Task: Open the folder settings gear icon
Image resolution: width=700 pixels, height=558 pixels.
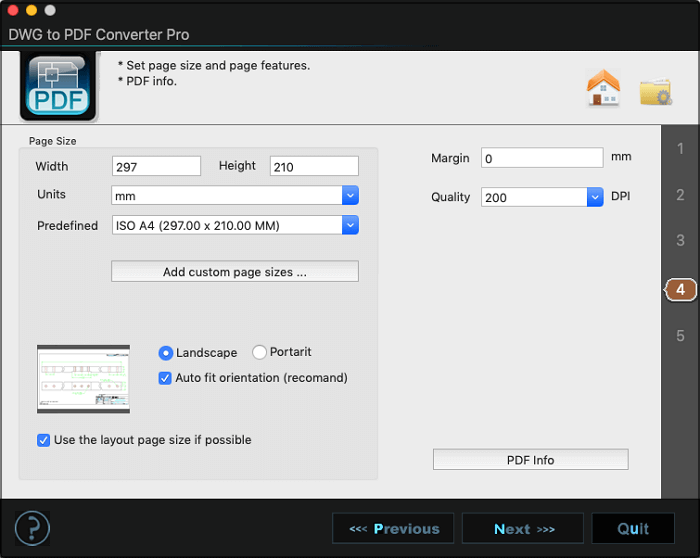Action: point(655,92)
